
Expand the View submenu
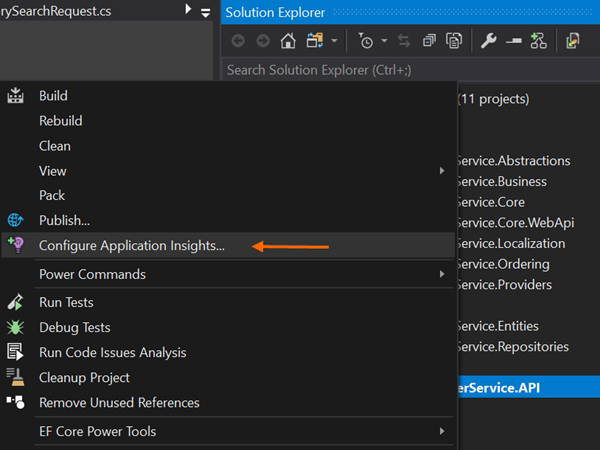[441, 171]
